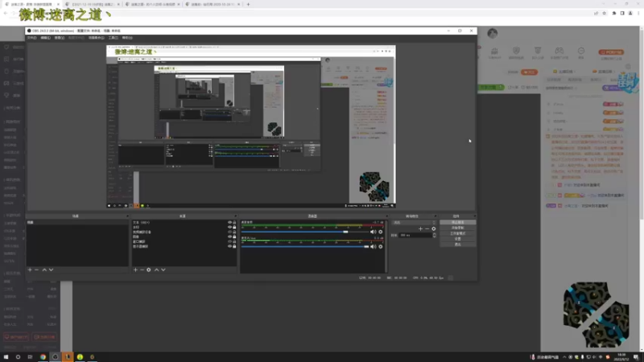Open the Audio Mixer dock panel corner button

click(386, 216)
